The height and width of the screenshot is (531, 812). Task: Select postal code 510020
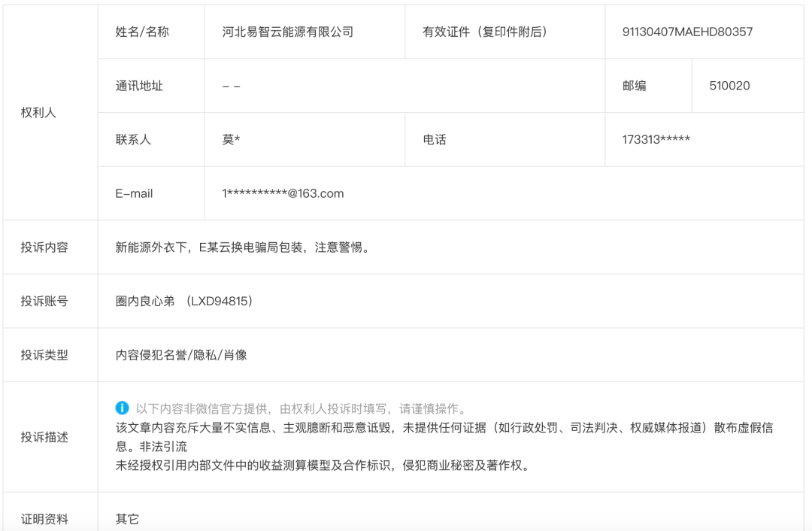pos(729,86)
